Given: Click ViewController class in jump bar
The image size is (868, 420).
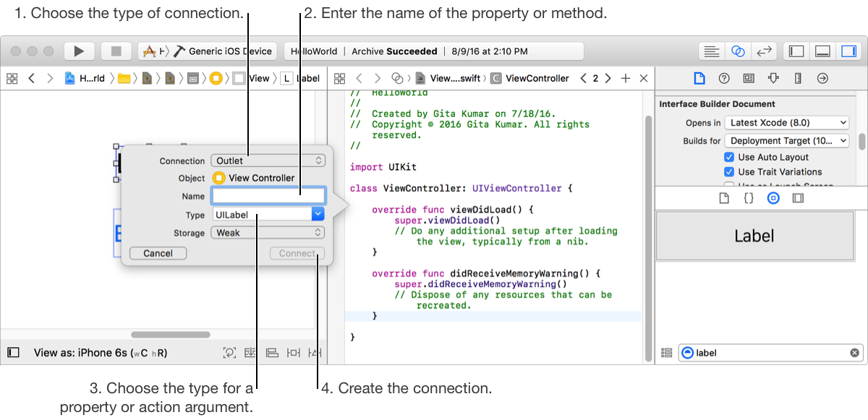Looking at the screenshot, I should (529, 78).
